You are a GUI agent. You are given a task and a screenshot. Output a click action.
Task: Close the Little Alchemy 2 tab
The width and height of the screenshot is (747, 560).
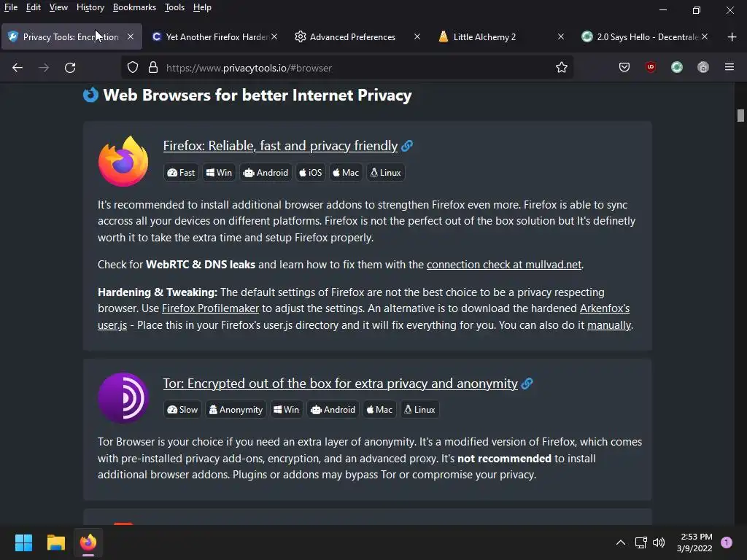pos(561,36)
